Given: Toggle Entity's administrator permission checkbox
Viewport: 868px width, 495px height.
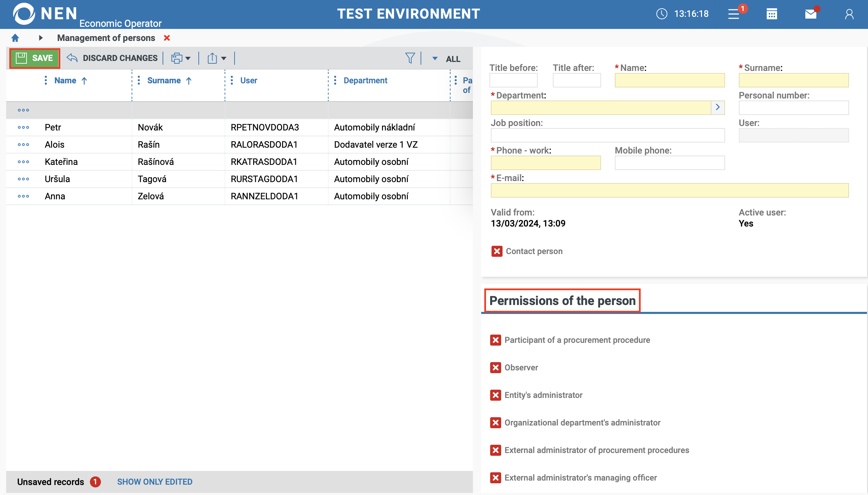Looking at the screenshot, I should click(496, 395).
